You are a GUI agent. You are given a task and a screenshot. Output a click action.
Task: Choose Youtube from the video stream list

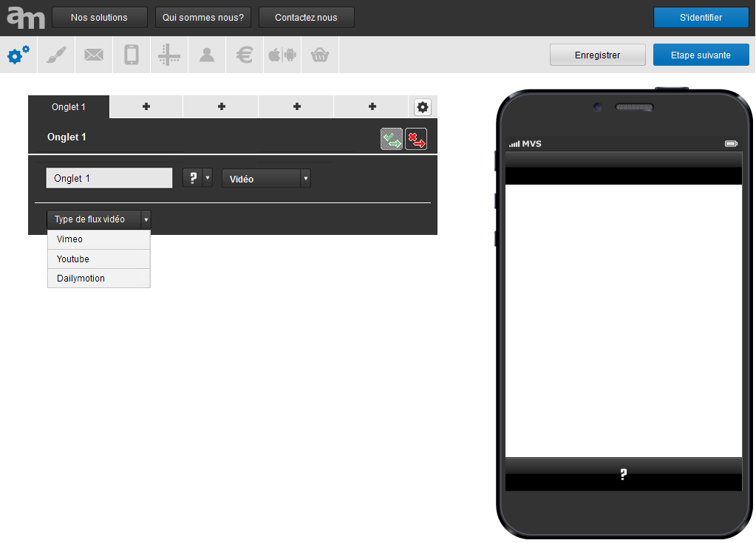pyautogui.click(x=99, y=259)
